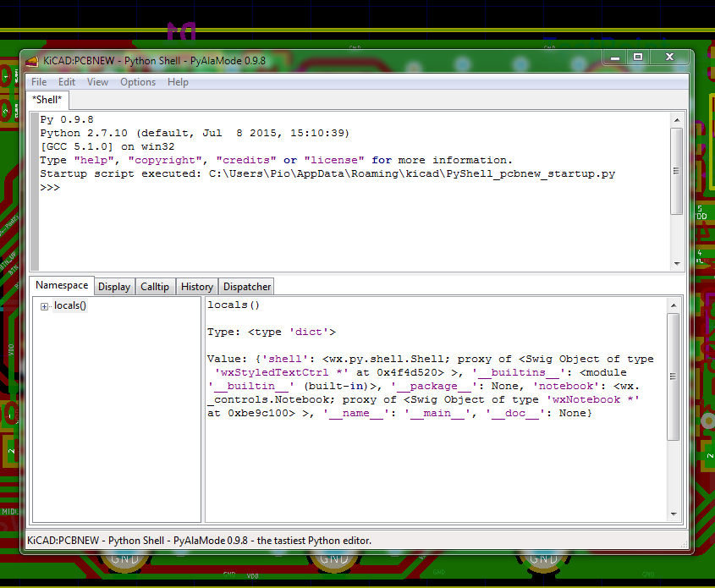Open the Options menu

137,82
